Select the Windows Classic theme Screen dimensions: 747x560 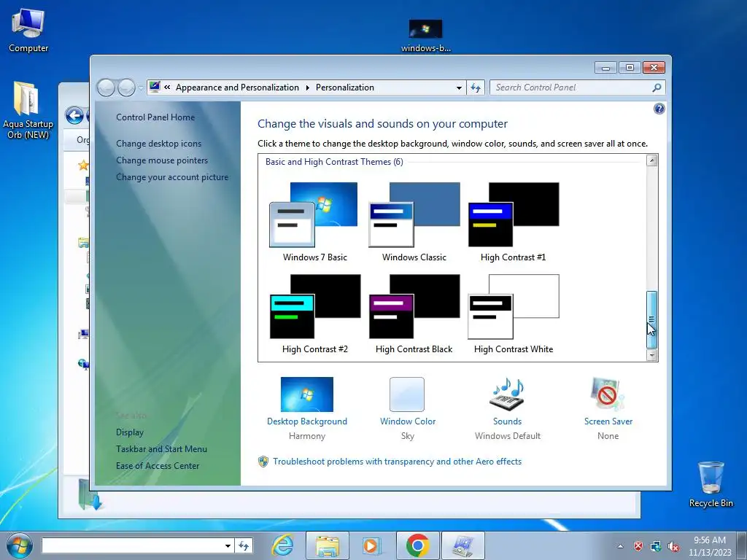[414, 222]
